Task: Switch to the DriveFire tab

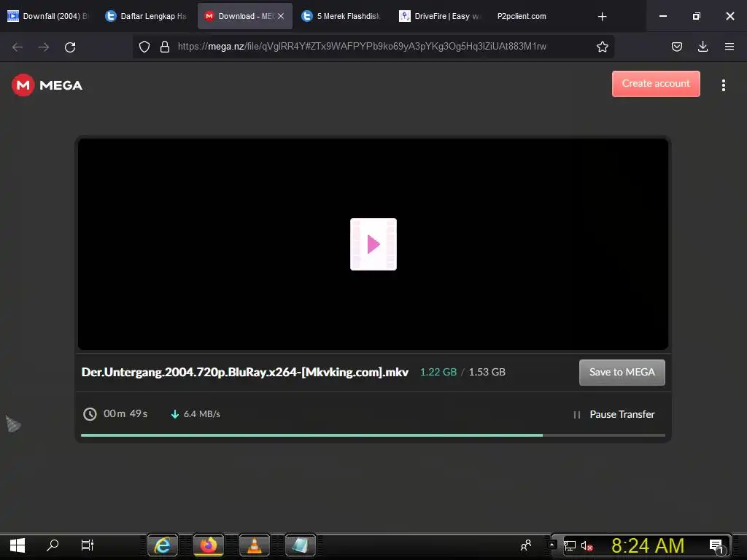Action: [x=441, y=16]
